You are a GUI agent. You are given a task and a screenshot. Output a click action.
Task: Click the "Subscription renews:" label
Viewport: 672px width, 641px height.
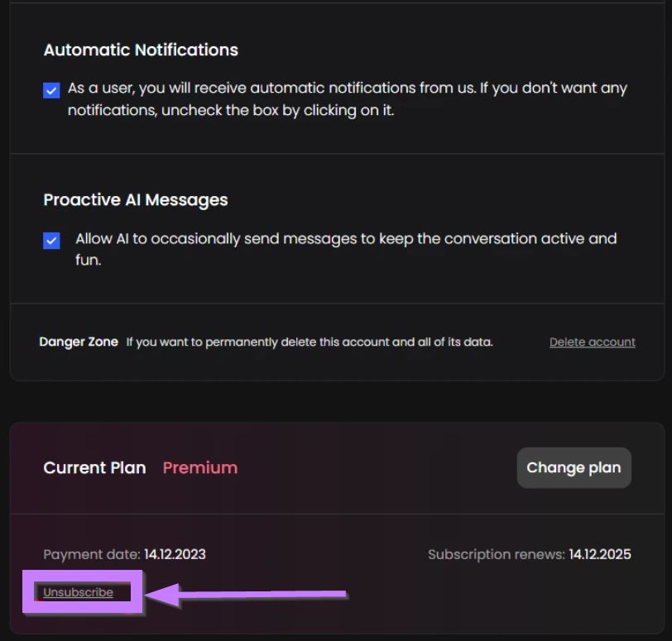(496, 555)
